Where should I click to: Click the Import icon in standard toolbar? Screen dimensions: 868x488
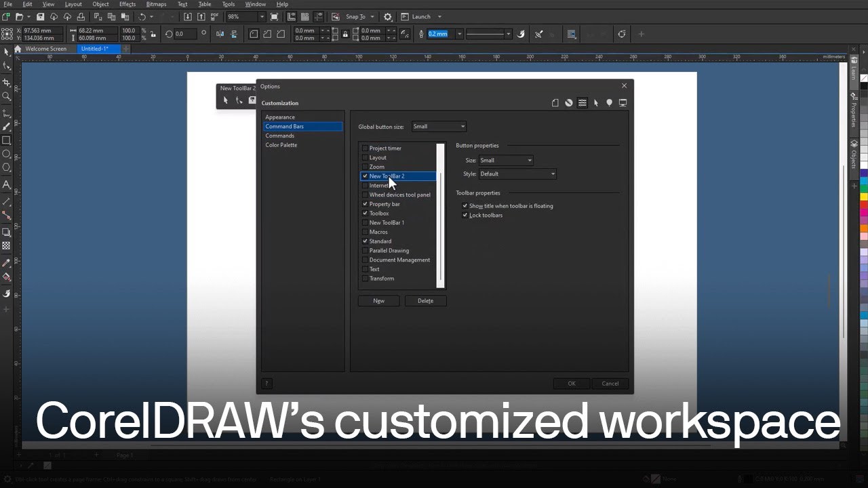[x=188, y=16]
